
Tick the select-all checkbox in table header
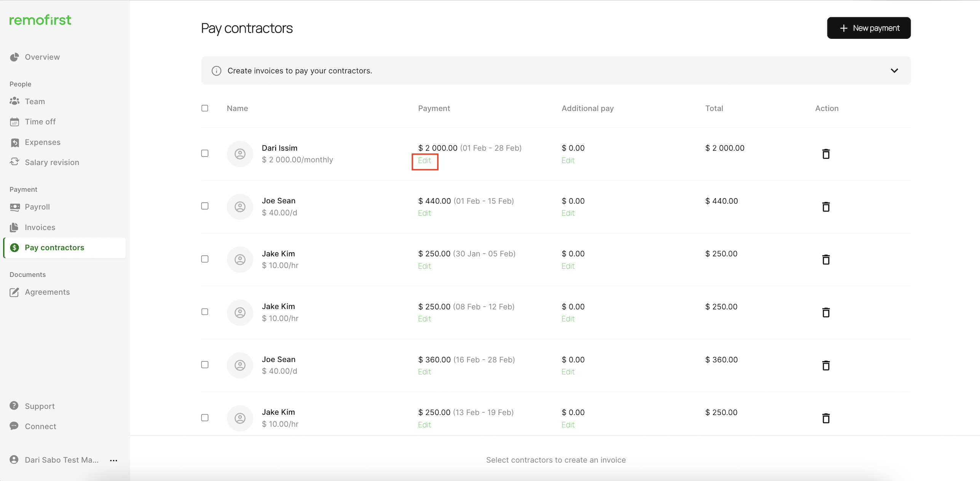[205, 108]
